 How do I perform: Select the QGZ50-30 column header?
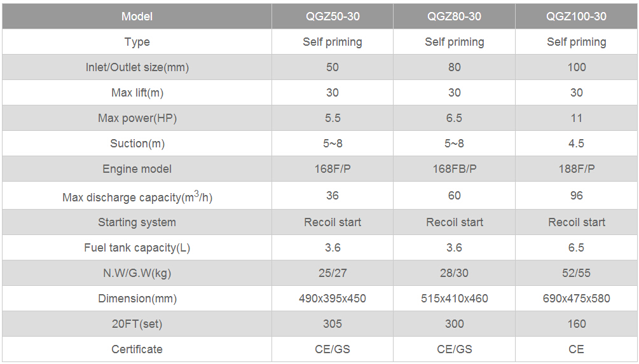(333, 17)
